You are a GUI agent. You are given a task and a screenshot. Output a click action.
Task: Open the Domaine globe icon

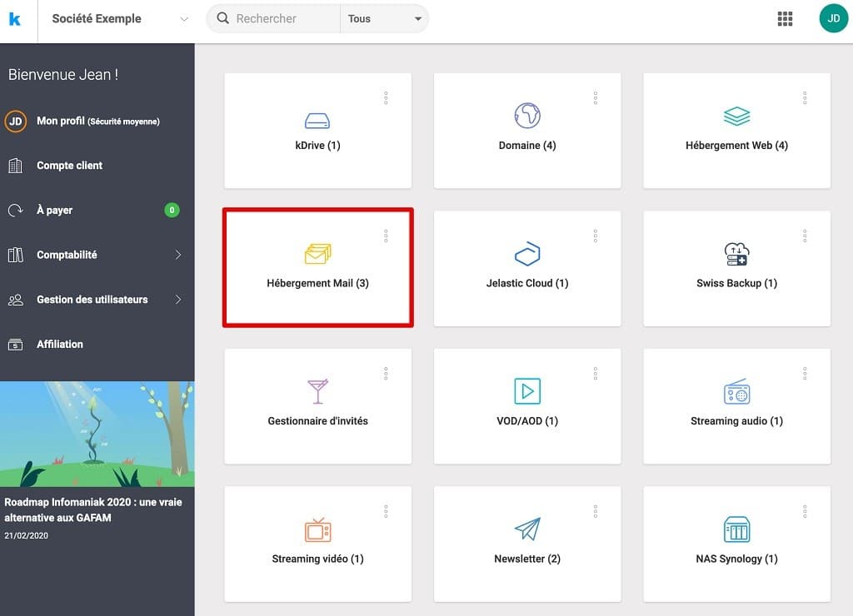click(x=526, y=116)
